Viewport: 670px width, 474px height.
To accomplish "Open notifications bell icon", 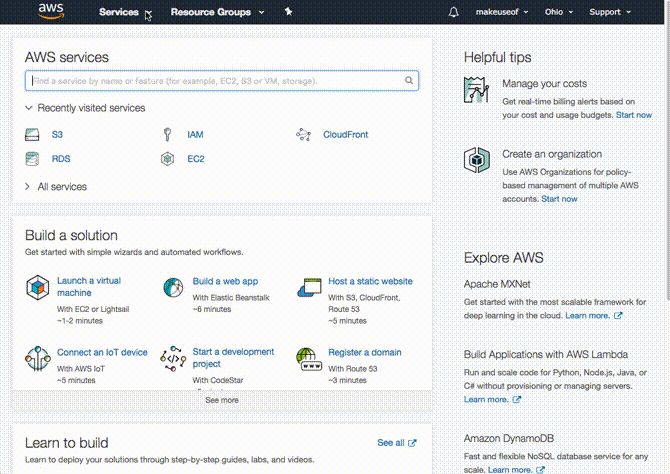I will (x=454, y=12).
